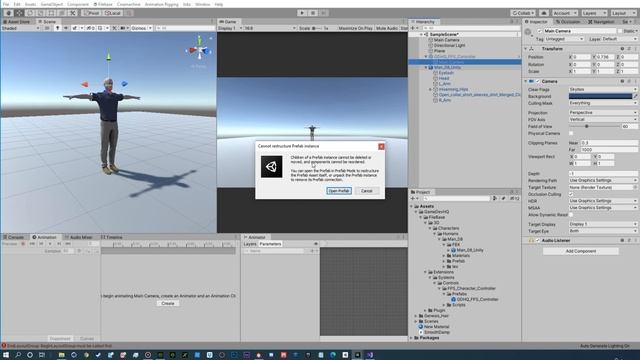This screenshot has width=640, height=360.
Task: Open the Account dropdown
Action: click(564, 13)
